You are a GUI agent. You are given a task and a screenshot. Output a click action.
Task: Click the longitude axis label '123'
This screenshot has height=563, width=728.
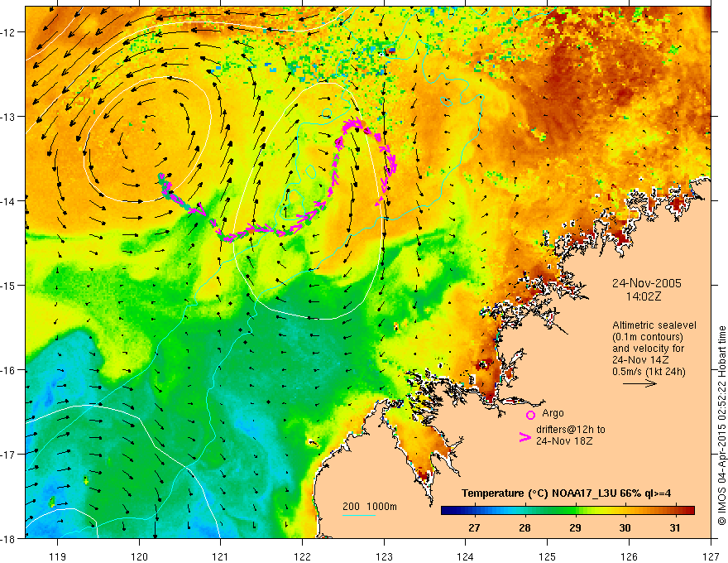(384, 557)
